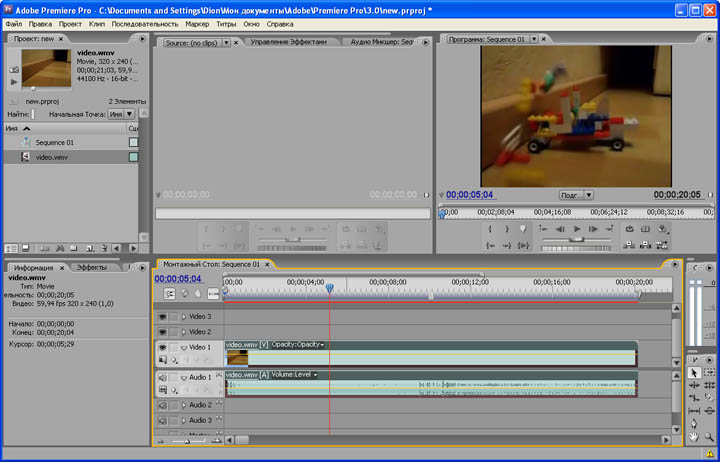Viewport: 720px width, 462px height.
Task: Go to In Point in Program monitor
Action: point(490,246)
